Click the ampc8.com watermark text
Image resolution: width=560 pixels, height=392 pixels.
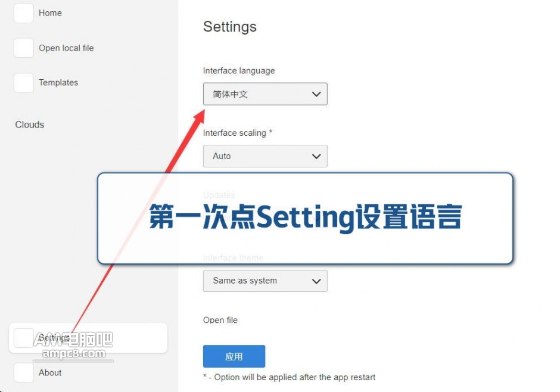click(x=74, y=353)
